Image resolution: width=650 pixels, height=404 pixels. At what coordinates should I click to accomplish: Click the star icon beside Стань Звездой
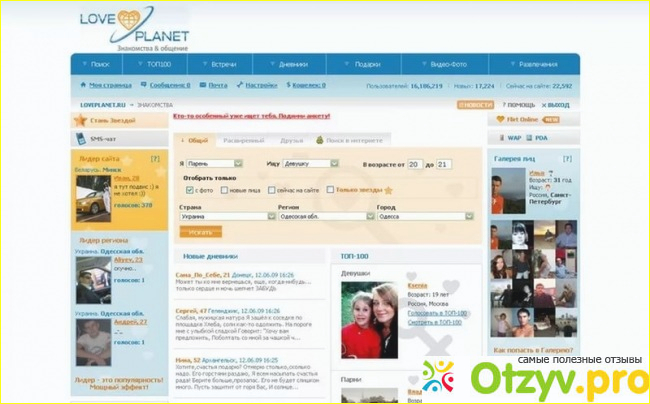80,121
